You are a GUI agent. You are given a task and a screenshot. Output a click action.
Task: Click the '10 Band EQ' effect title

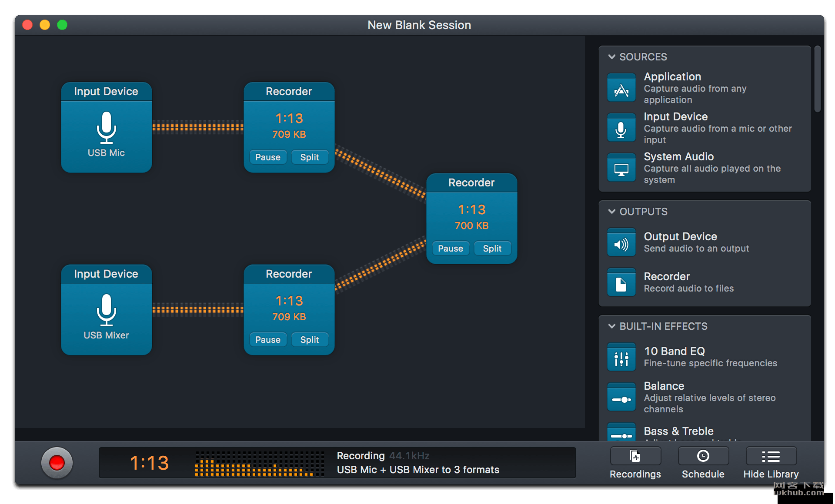pos(675,351)
